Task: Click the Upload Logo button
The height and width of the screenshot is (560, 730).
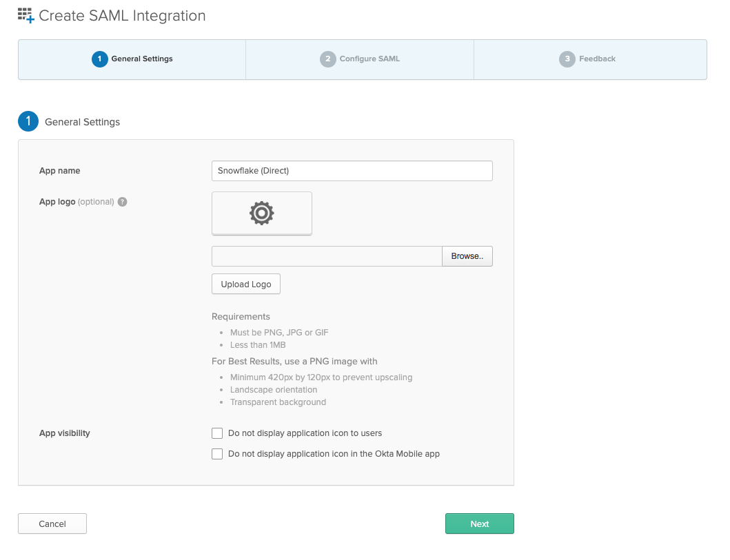Action: pyautogui.click(x=246, y=284)
